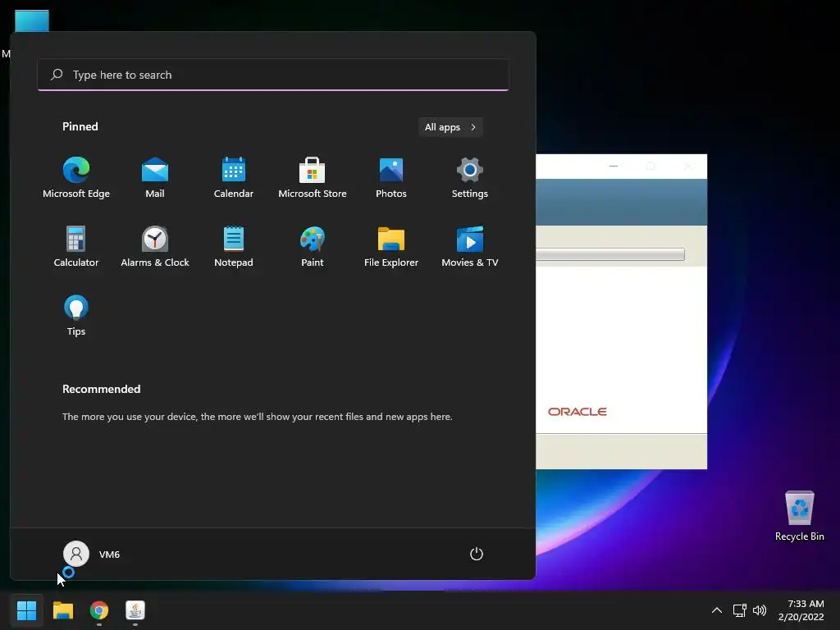Show hidden system tray icons
Image resolution: width=840 pixels, height=630 pixels.
[x=717, y=610]
